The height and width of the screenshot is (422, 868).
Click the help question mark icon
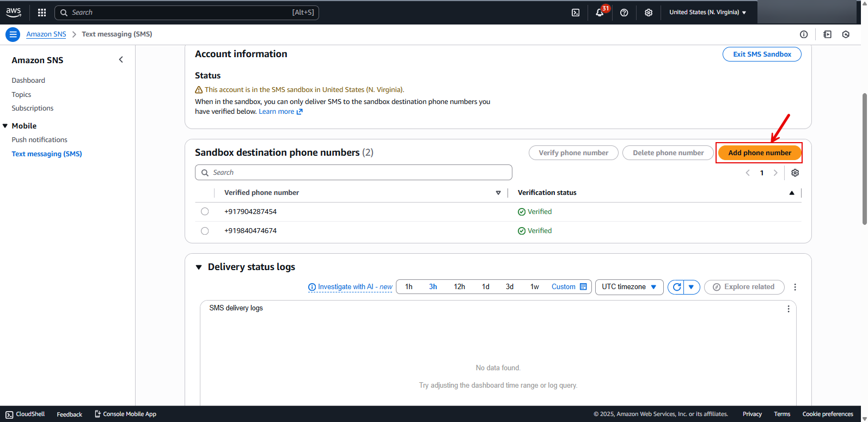[624, 13]
